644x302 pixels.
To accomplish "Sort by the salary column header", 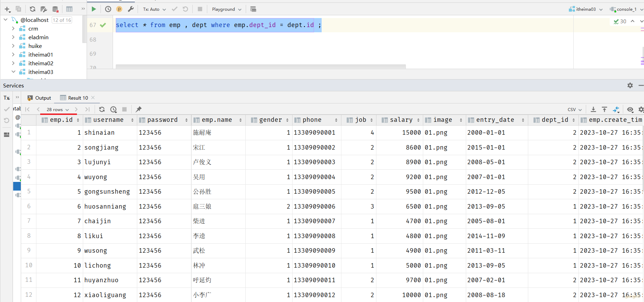I will (x=400, y=120).
